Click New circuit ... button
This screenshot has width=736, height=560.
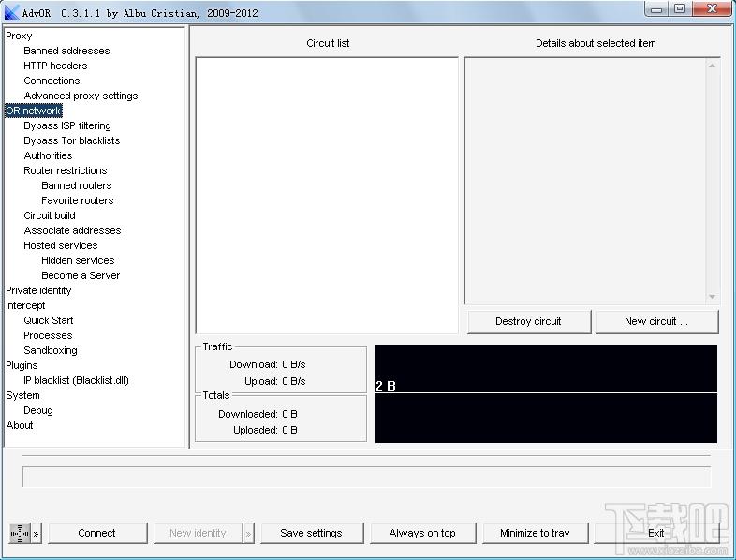(x=656, y=321)
